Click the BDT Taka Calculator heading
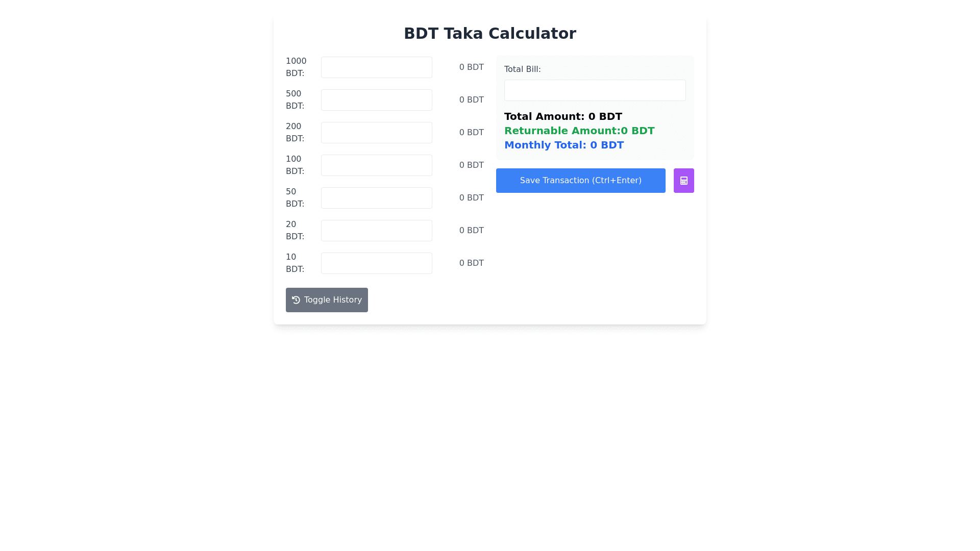 [489, 34]
